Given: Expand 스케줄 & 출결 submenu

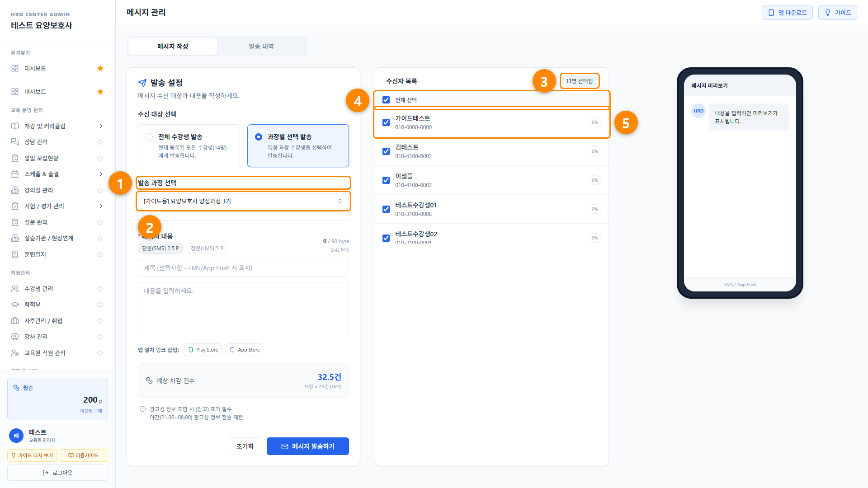Looking at the screenshot, I should (101, 174).
